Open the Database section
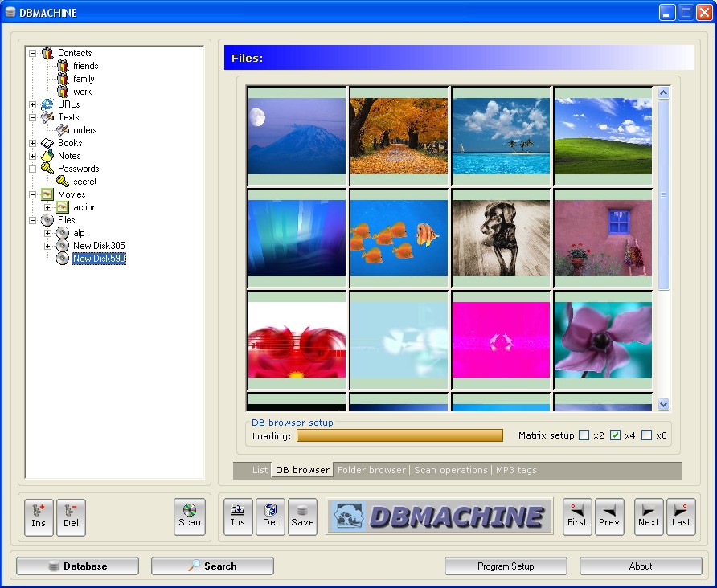Image resolution: width=717 pixels, height=588 pixels. coord(78,566)
